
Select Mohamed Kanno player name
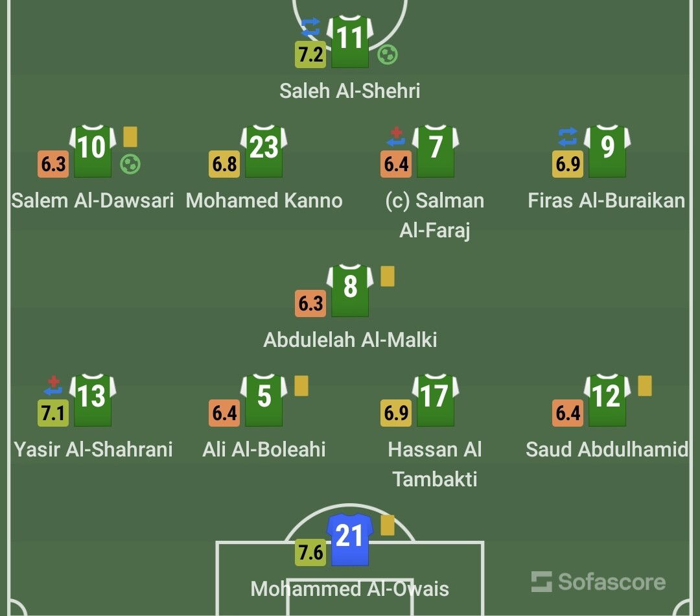pyautogui.click(x=264, y=200)
